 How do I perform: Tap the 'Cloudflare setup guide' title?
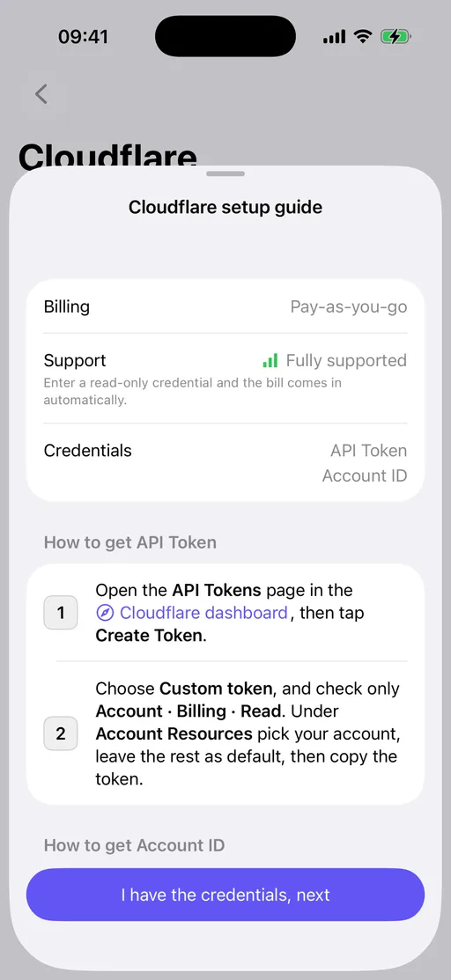(x=225, y=207)
